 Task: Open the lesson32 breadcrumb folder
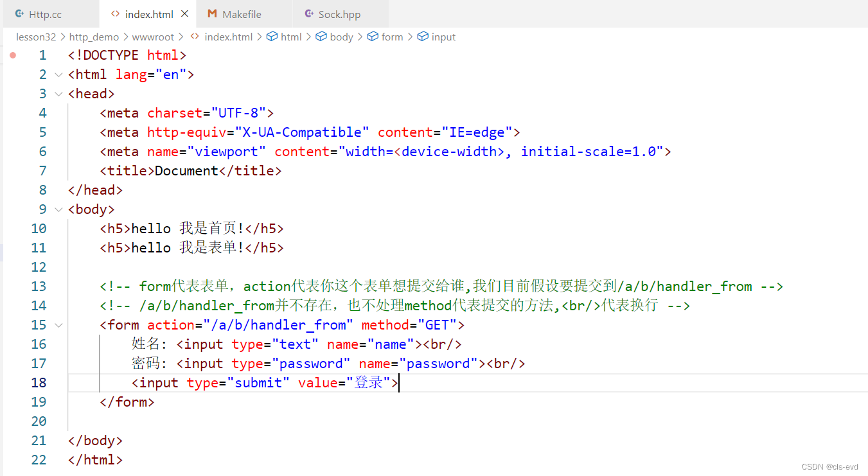[36, 37]
